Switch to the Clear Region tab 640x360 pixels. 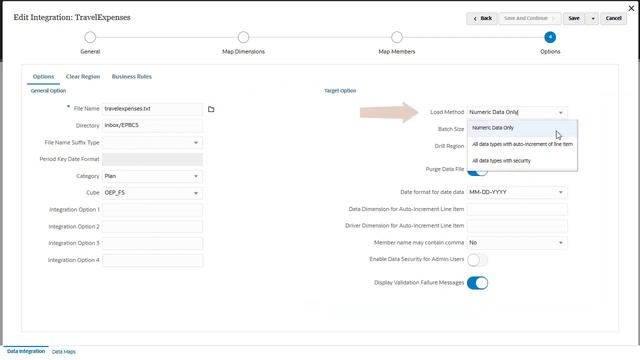[83, 76]
